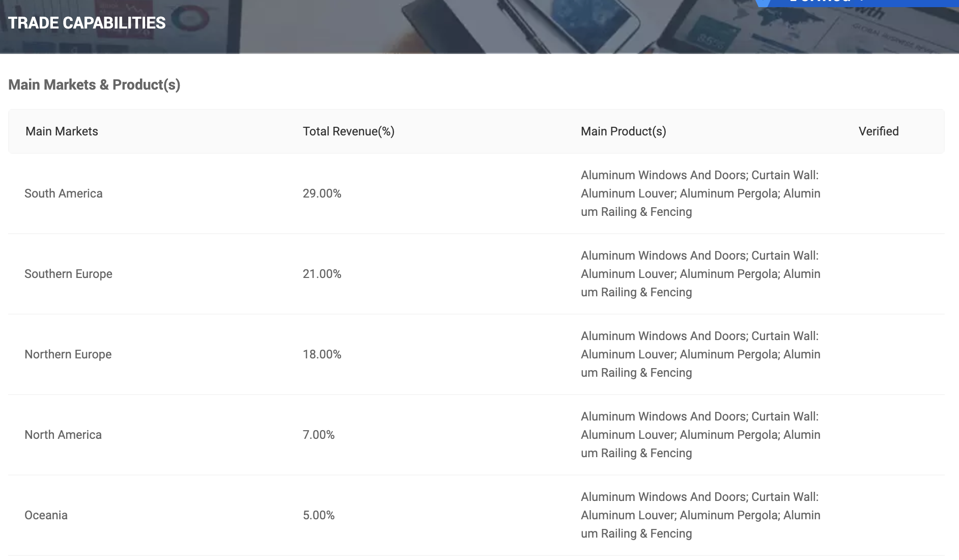Image resolution: width=959 pixels, height=560 pixels.
Task: Select the Total Revenue(%) column header
Action: [x=349, y=131]
